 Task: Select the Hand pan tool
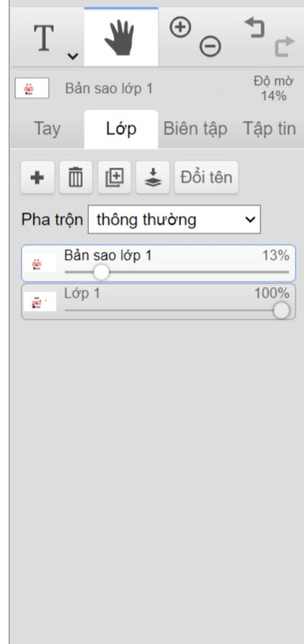pos(121,37)
